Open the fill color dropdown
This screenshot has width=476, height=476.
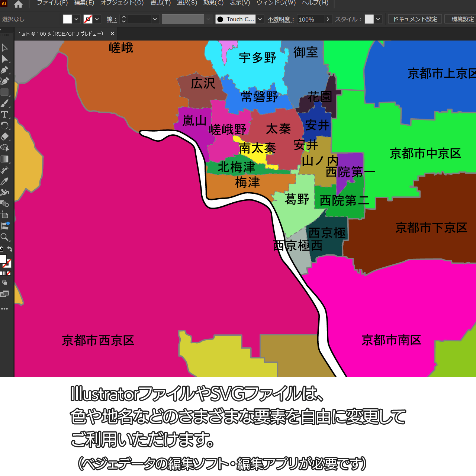[x=76, y=19]
